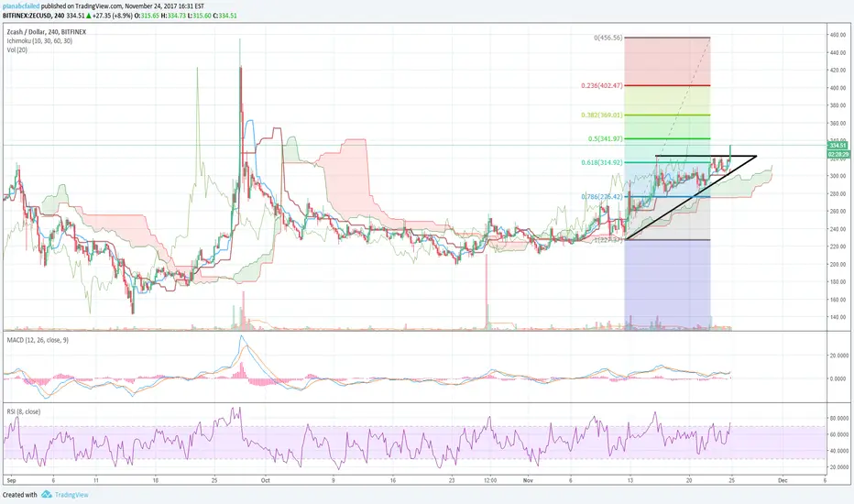Click the 02:28:29 bar countdown tag

click(x=838, y=155)
